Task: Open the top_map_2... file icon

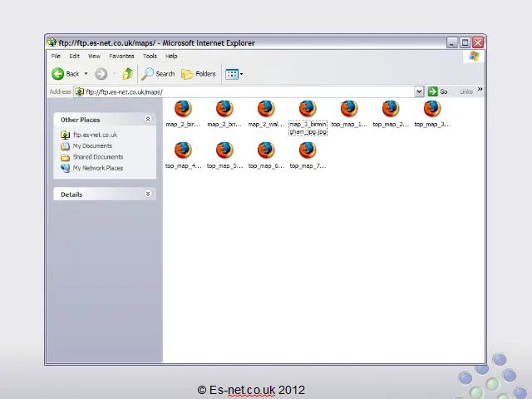Action: tap(391, 109)
